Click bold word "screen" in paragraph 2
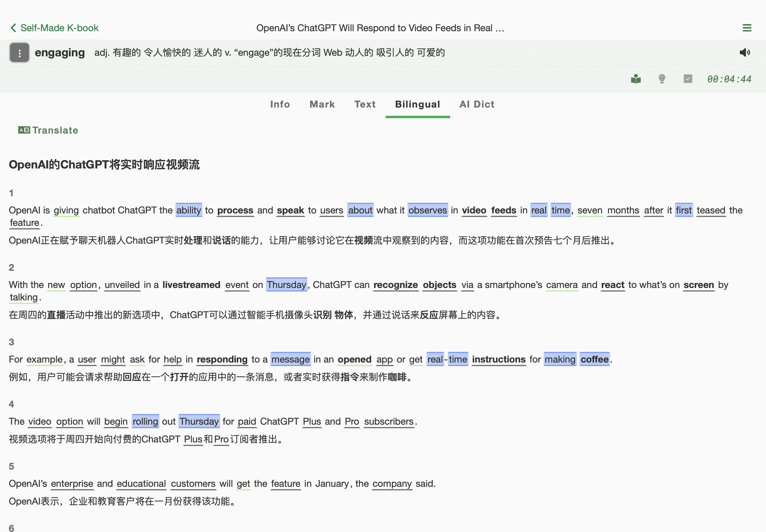766x532 pixels. 698,285
